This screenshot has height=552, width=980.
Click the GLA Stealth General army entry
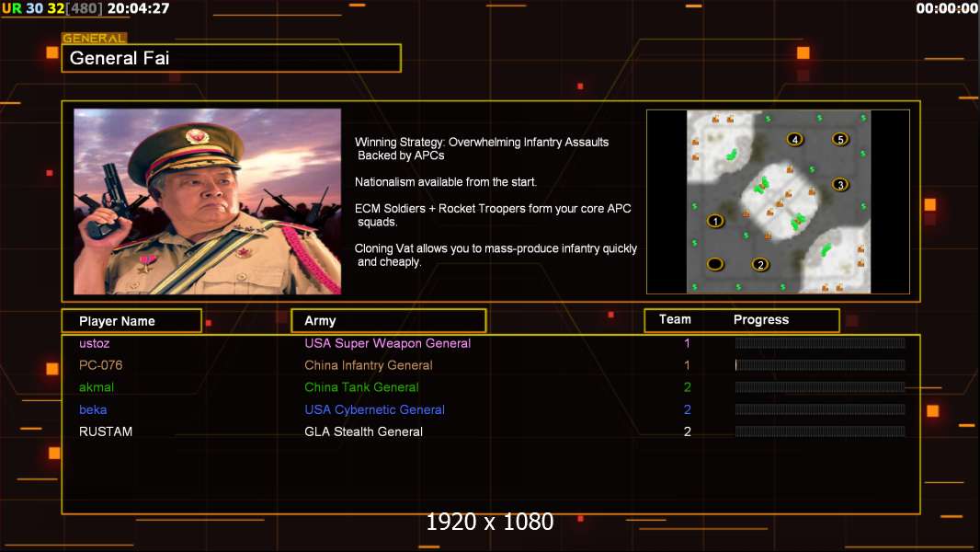point(363,431)
